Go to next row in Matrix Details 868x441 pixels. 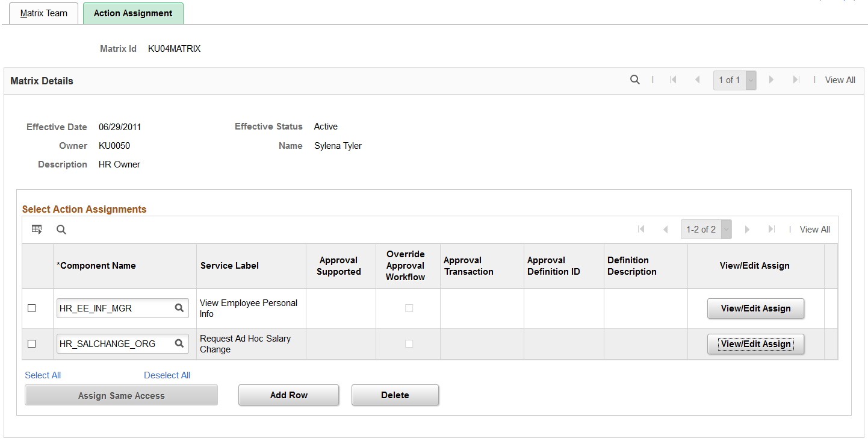[771, 80]
